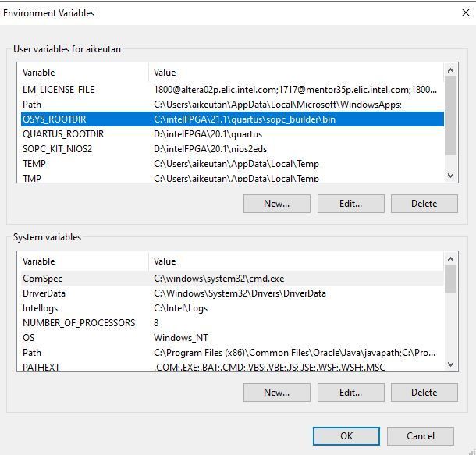Select the user TEMP variable row
Screen dimensions: 476x455
point(34,164)
